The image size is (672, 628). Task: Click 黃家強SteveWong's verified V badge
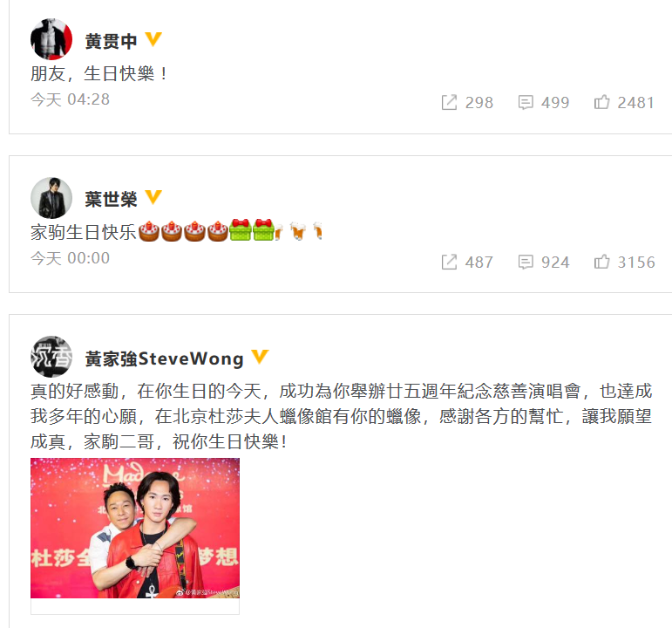tap(260, 357)
